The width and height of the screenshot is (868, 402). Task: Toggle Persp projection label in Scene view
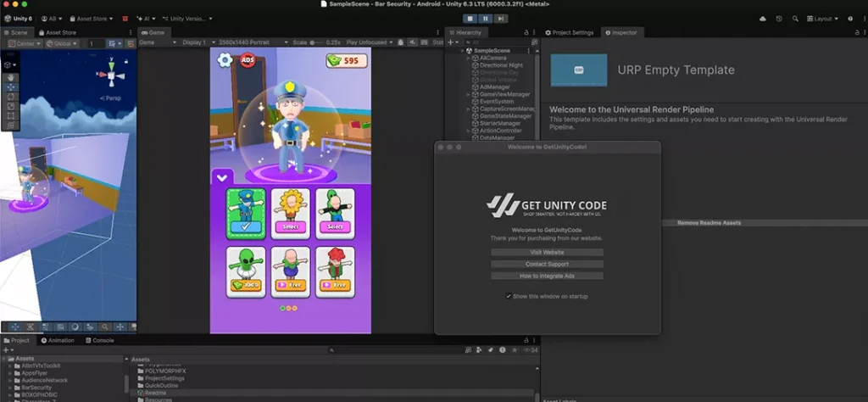[111, 98]
